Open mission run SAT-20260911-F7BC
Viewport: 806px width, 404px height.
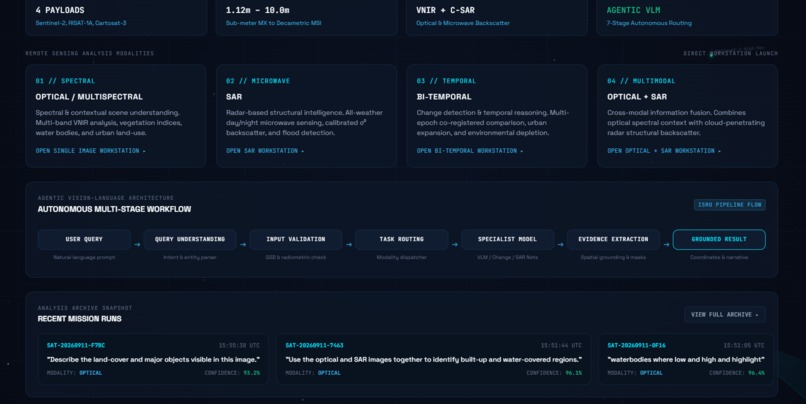153,359
